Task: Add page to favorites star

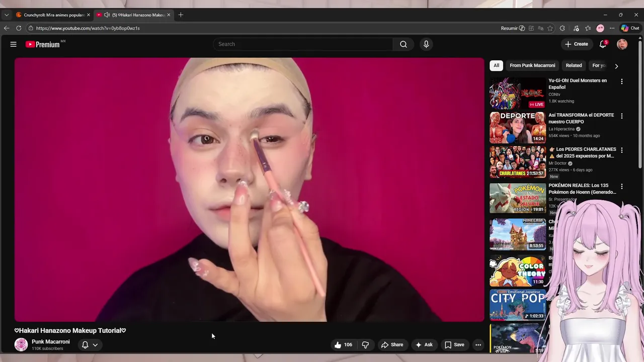Action: (x=550, y=28)
